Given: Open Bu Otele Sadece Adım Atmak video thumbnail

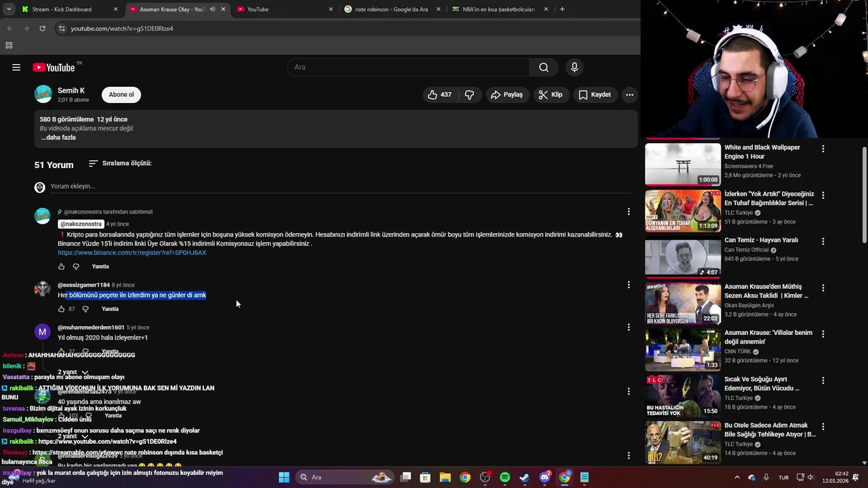Looking at the screenshot, I should pyautogui.click(x=683, y=443).
